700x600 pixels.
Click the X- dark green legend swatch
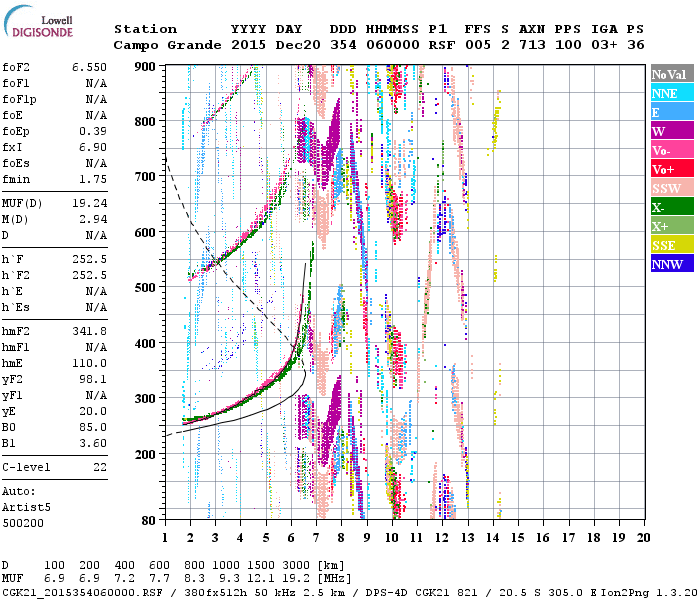click(672, 207)
